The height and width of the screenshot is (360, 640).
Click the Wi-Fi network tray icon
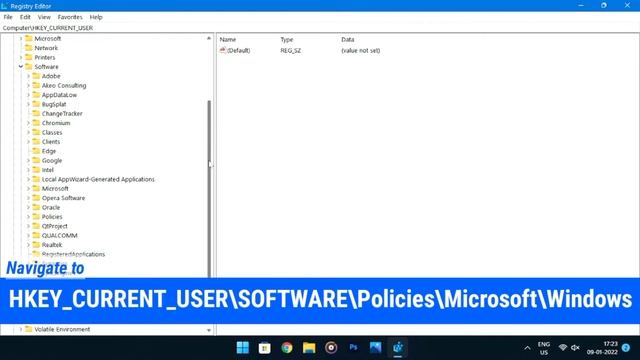562,348
